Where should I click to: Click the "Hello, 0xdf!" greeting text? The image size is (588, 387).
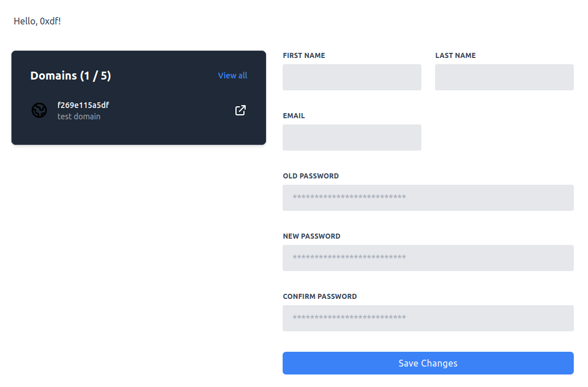click(37, 22)
